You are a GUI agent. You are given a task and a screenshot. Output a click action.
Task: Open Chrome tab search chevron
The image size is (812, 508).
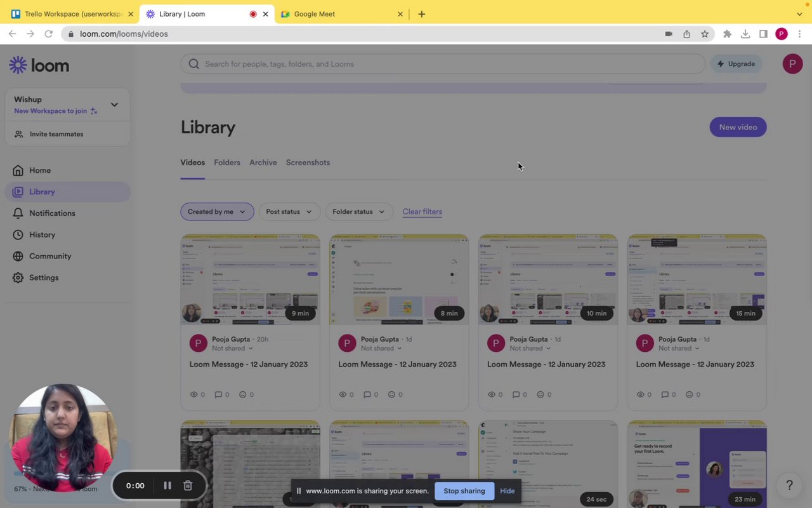799,14
